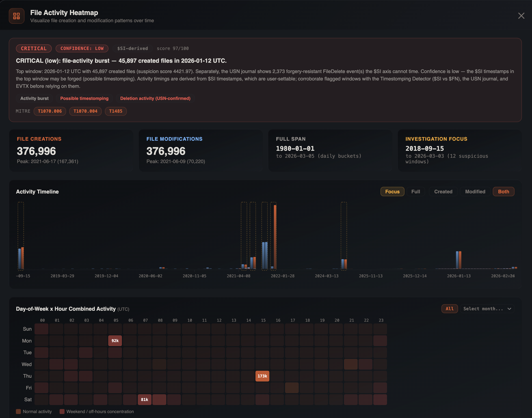Show Both created and modified series
This screenshot has height=418, width=532.
click(x=503, y=192)
